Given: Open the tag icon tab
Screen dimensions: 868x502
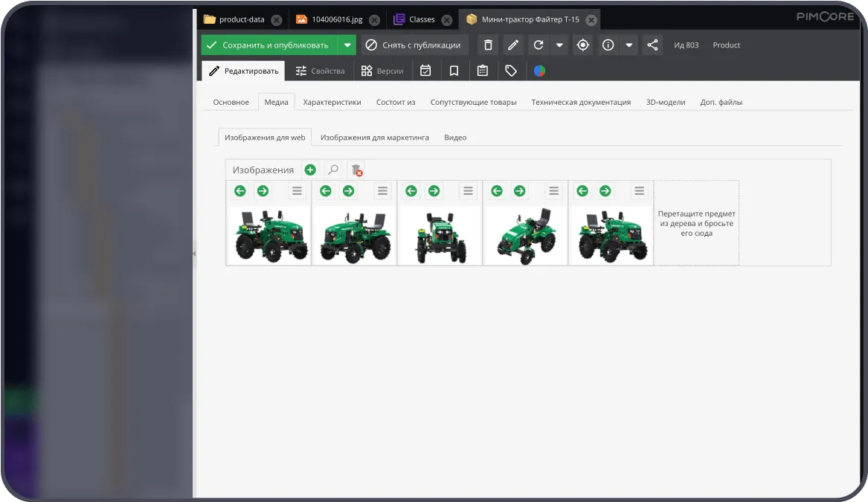Looking at the screenshot, I should [x=511, y=71].
